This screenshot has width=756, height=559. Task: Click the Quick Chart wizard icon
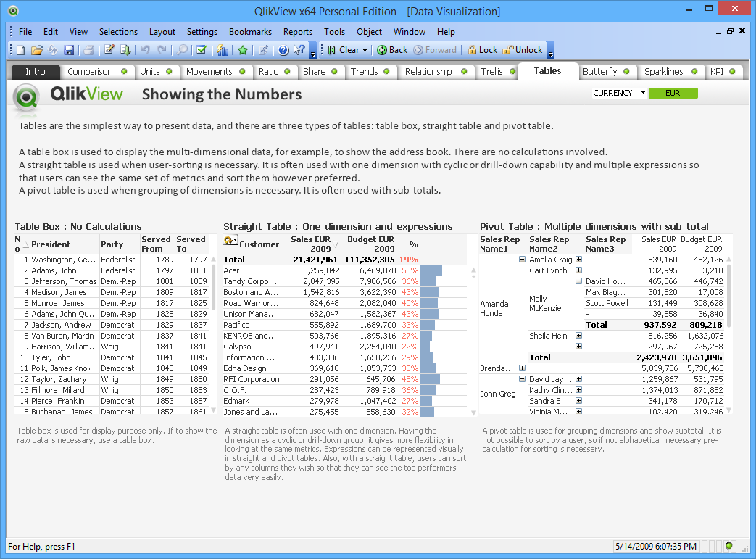point(223,50)
